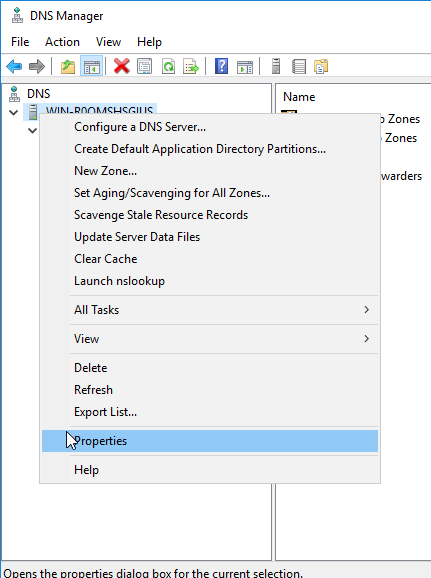Click the DNS Manager title bar icon

tap(17, 15)
